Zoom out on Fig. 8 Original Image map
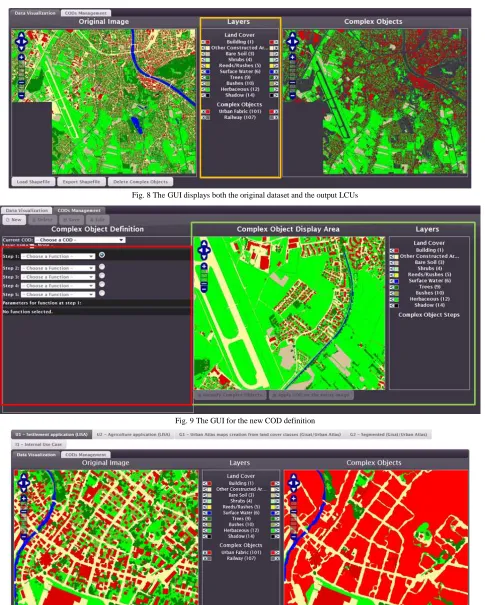Image resolution: width=485 pixels, height=605 pixels. pos(21,95)
